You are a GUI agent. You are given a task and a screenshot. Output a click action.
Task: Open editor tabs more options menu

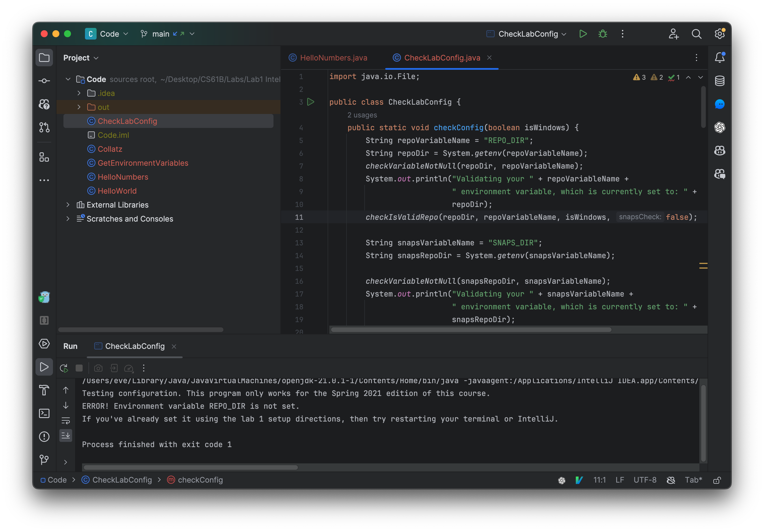(x=696, y=58)
